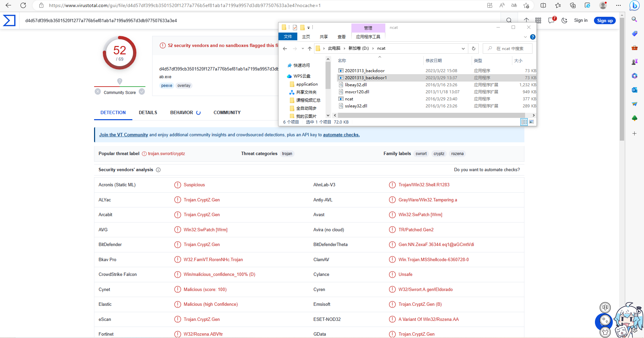Viewport: 644px width, 338px height.
Task: Switch Explorer to large icons view
Action: point(531,122)
